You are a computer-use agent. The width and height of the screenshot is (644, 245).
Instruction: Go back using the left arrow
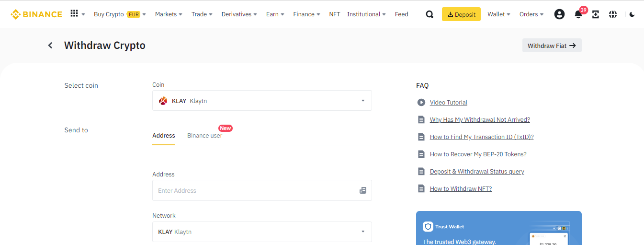50,46
